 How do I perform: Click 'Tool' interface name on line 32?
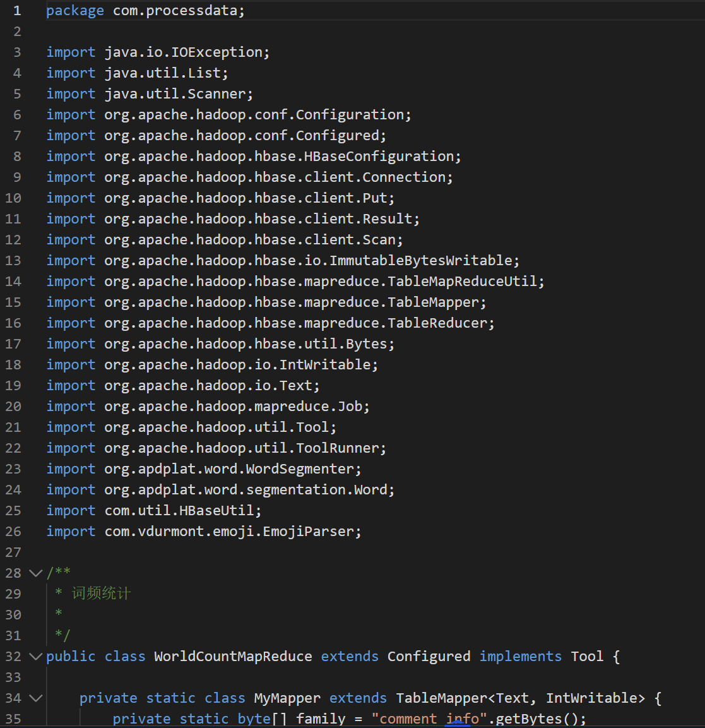point(587,657)
